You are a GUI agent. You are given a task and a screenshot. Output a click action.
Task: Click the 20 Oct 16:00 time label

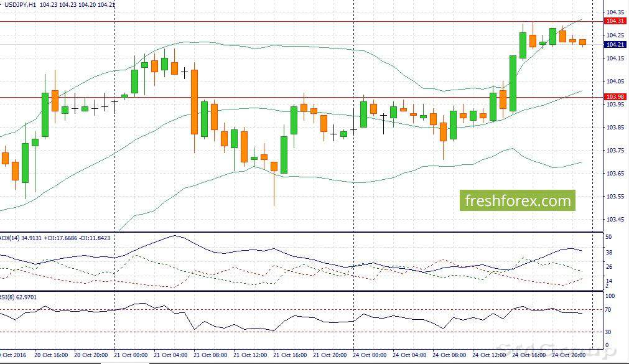tap(51, 355)
